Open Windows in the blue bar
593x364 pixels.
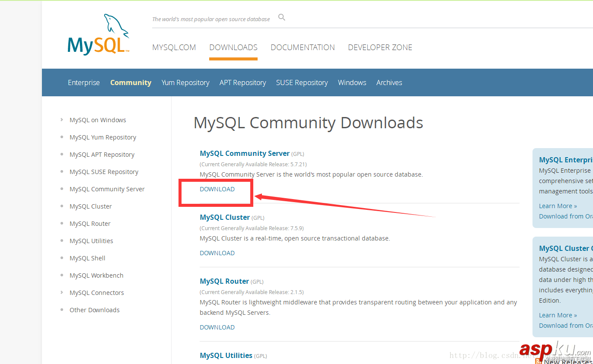(x=352, y=82)
